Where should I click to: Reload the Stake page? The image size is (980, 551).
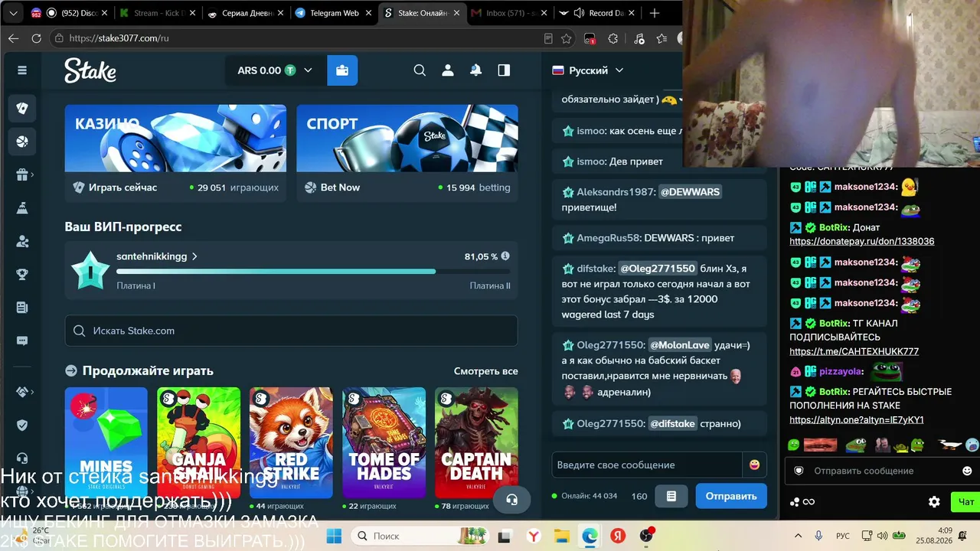36,38
